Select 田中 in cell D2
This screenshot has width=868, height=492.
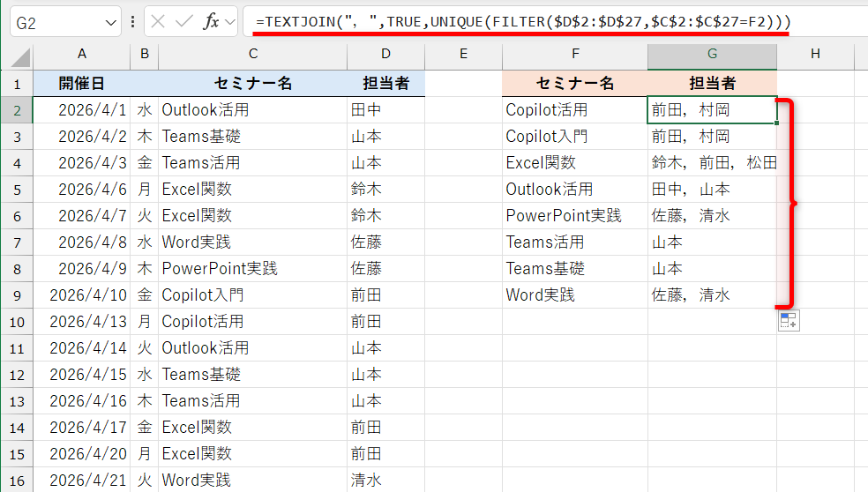point(385,109)
